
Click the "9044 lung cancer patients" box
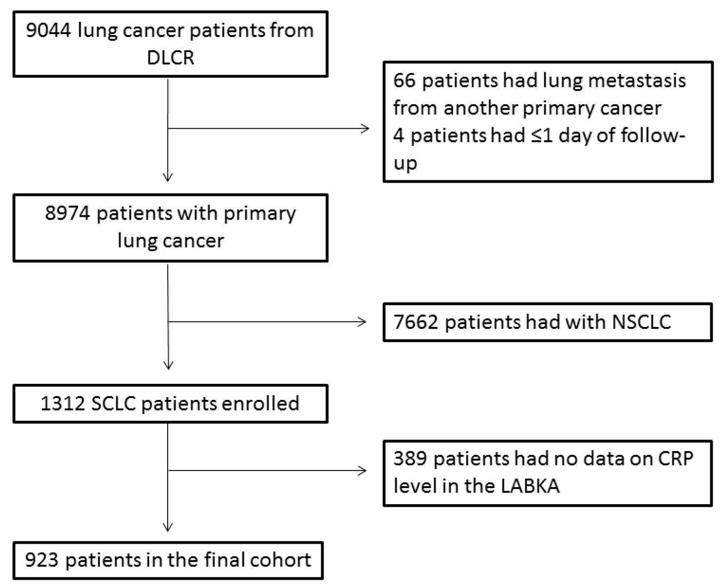pyautogui.click(x=170, y=44)
